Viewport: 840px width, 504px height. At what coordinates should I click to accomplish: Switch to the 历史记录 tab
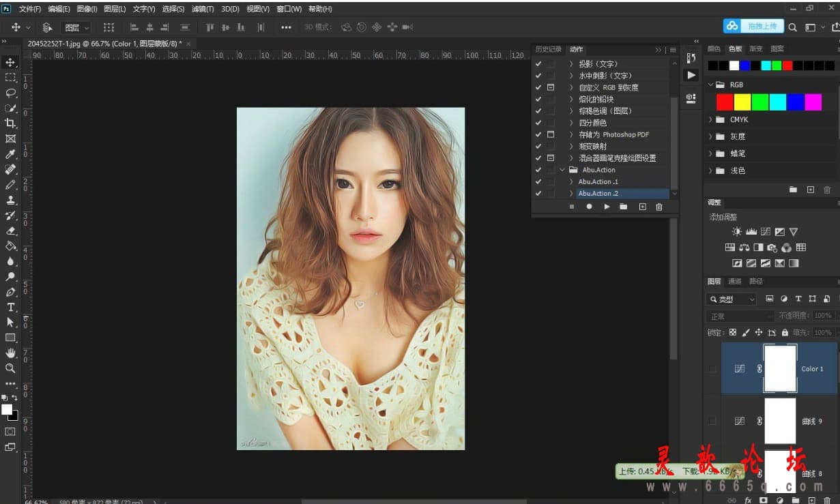pyautogui.click(x=549, y=49)
